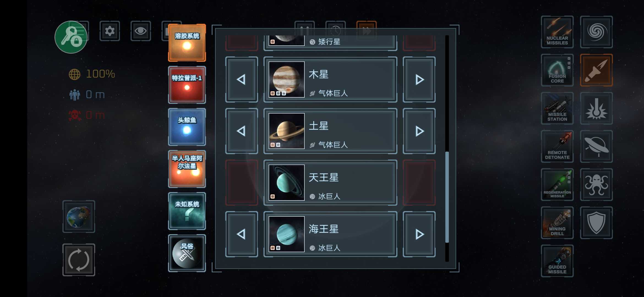Pick the Remote Detonate weapon
Viewport: 644px width, 297px height.
[x=557, y=147]
